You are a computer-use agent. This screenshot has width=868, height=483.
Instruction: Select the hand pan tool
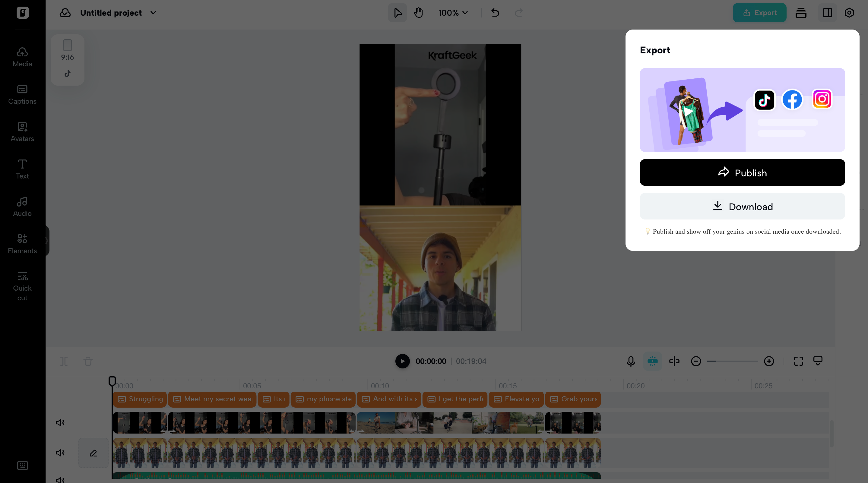tap(419, 13)
